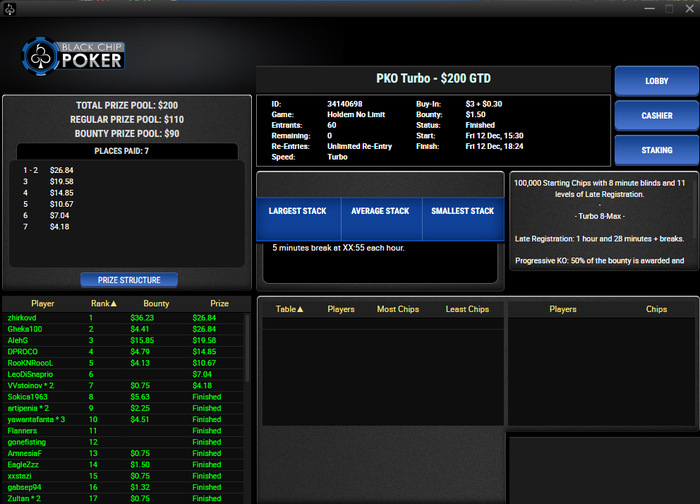The height and width of the screenshot is (504, 700).
Task: Click the Finished status value
Action: tap(480, 125)
